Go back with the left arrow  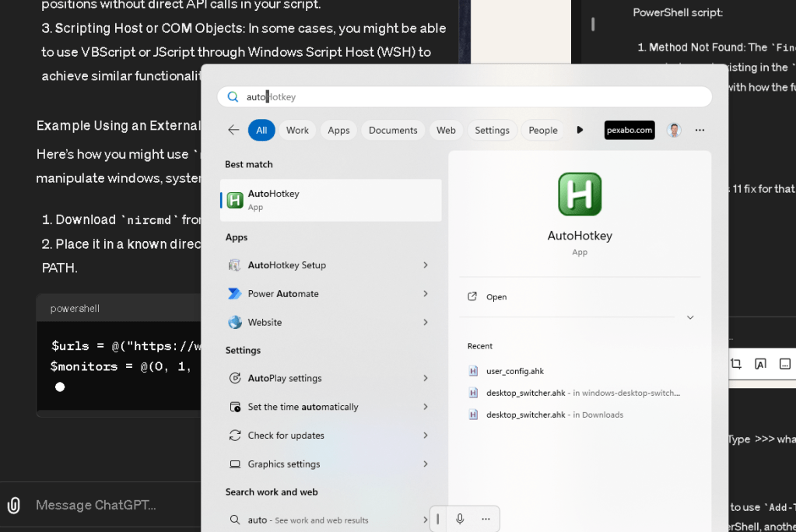pos(233,130)
